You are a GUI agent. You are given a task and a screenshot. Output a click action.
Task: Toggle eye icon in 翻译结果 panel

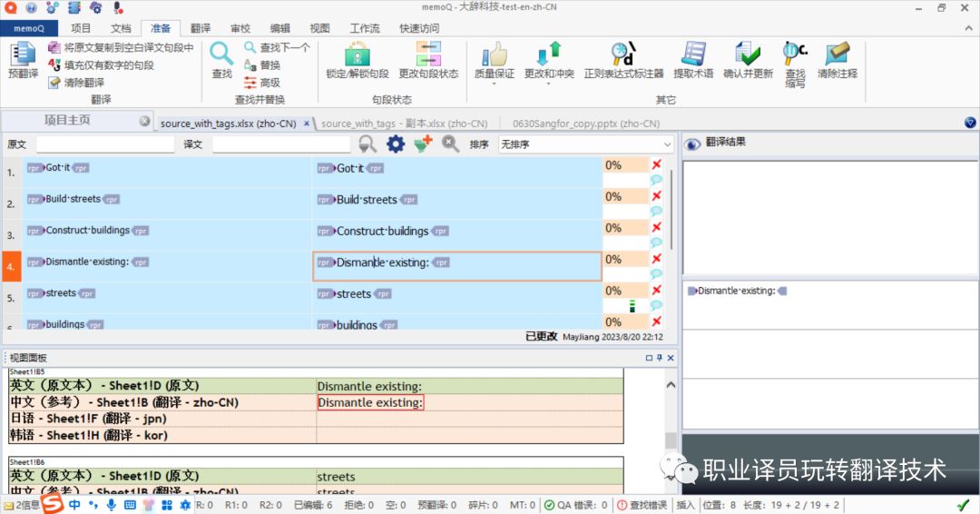pyautogui.click(x=691, y=143)
